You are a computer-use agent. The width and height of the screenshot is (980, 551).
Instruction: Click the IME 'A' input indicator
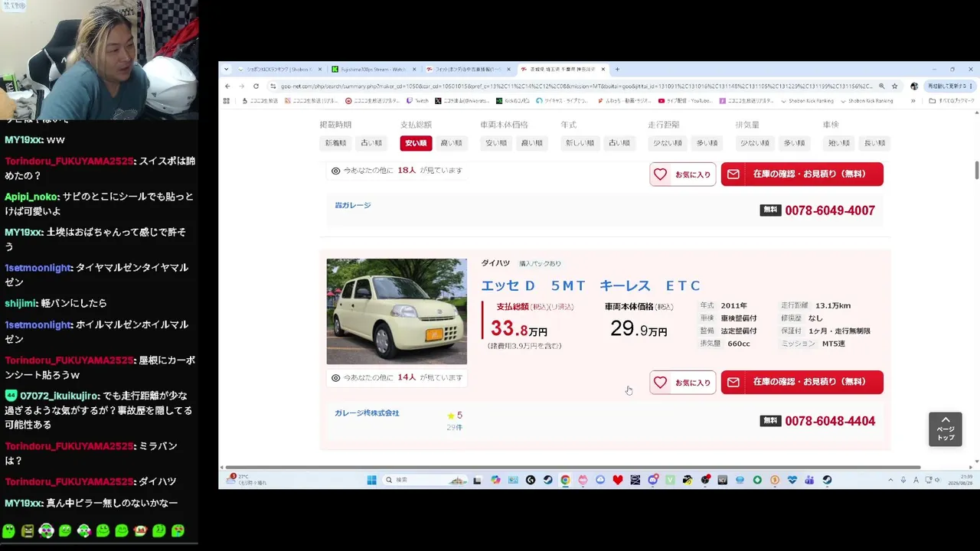[x=916, y=480]
